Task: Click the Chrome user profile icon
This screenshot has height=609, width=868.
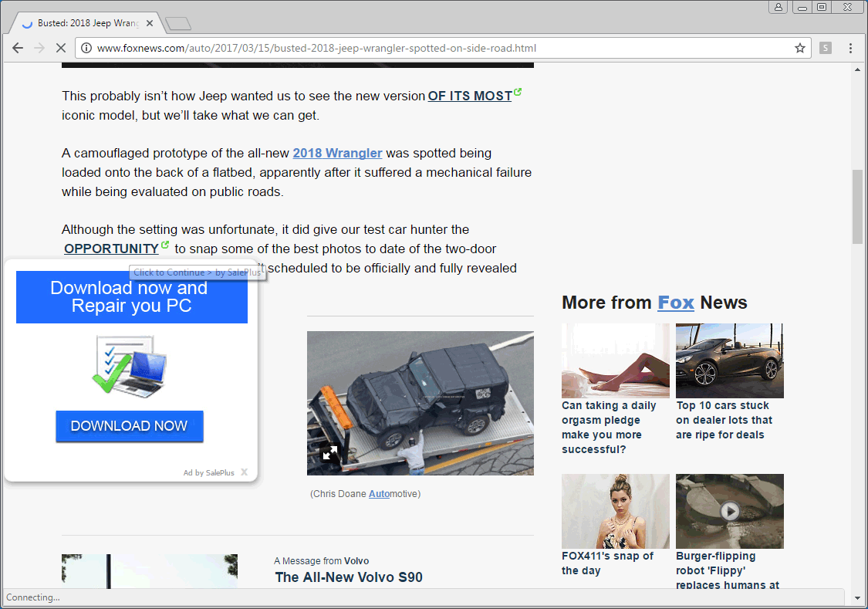Action: click(x=778, y=7)
